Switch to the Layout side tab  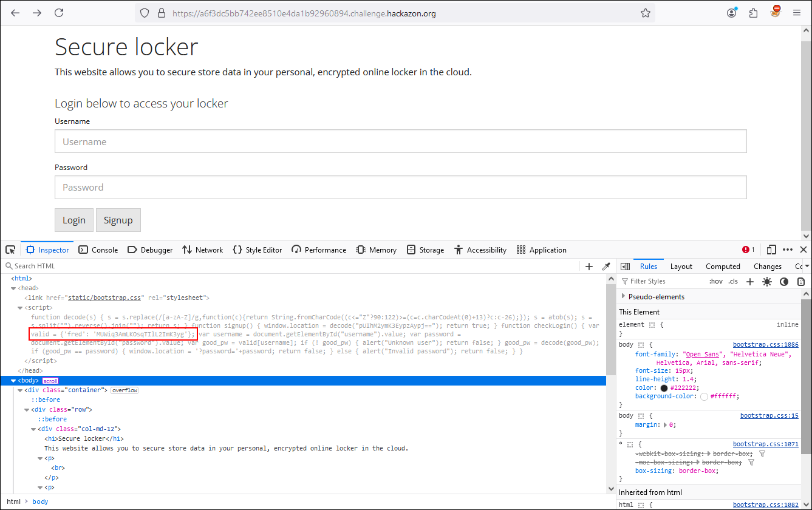pos(681,267)
